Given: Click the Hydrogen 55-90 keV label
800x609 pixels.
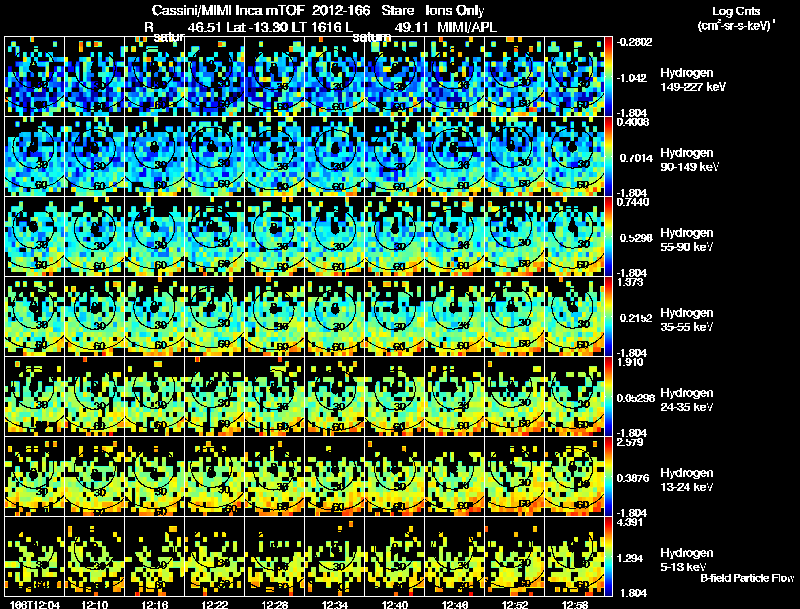Looking at the screenshot, I should click(687, 240).
